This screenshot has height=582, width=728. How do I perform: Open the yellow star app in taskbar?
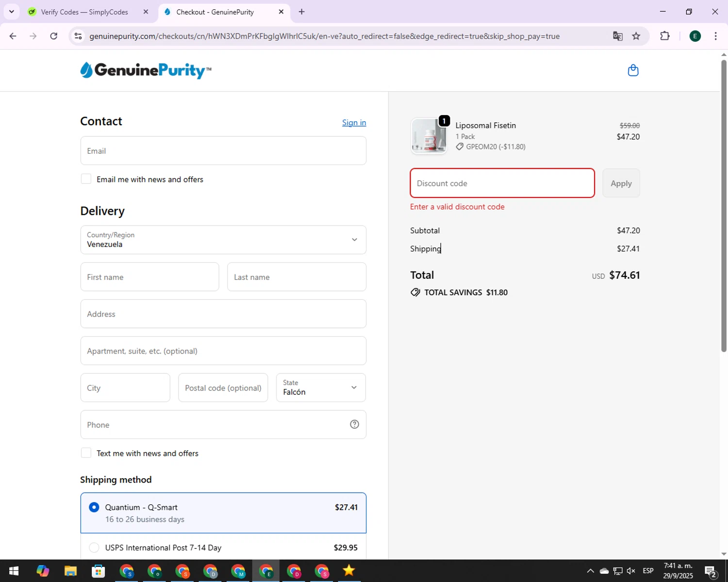tap(348, 571)
